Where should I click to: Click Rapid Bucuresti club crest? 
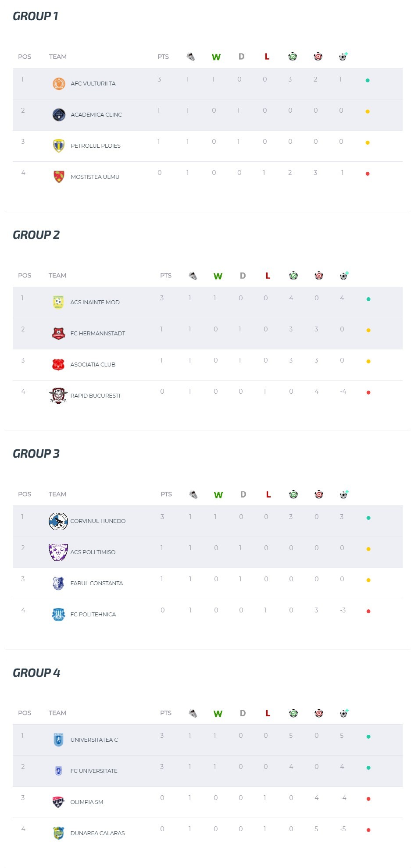point(58,395)
